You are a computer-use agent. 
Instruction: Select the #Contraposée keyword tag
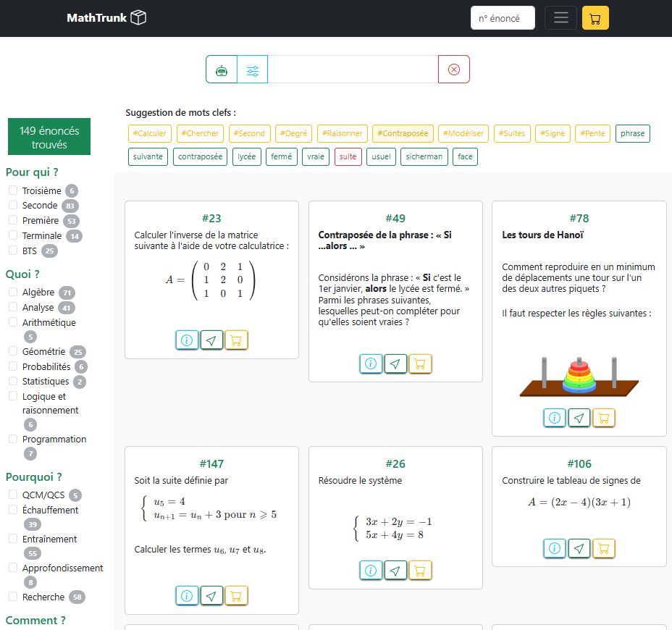[403, 133]
